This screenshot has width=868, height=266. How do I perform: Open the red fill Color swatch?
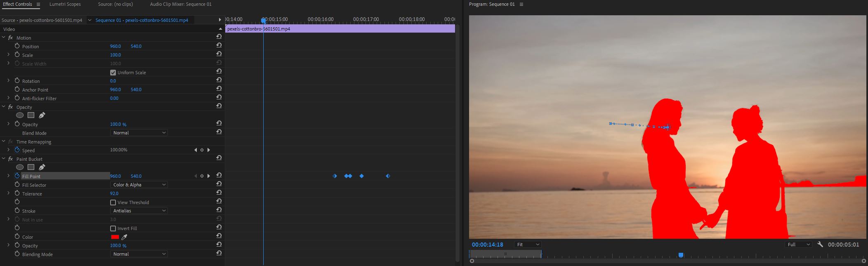click(115, 237)
